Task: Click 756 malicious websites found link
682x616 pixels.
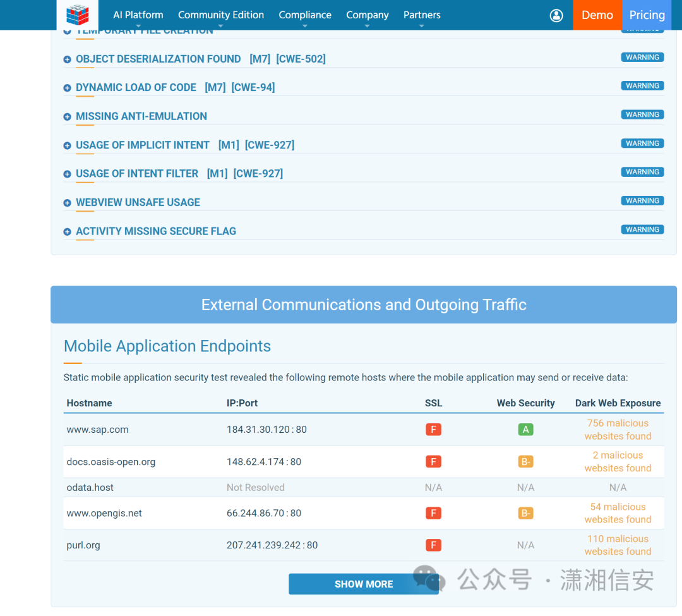Action: 618,430
